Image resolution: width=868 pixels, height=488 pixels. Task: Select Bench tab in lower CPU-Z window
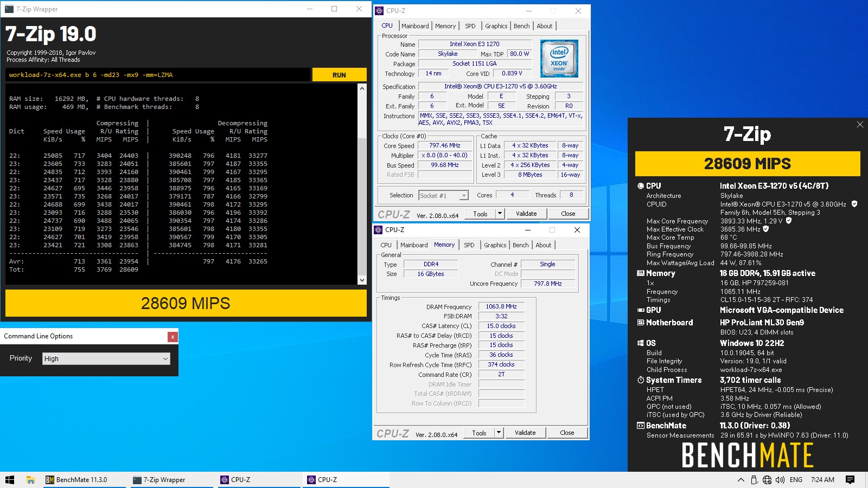[521, 245]
